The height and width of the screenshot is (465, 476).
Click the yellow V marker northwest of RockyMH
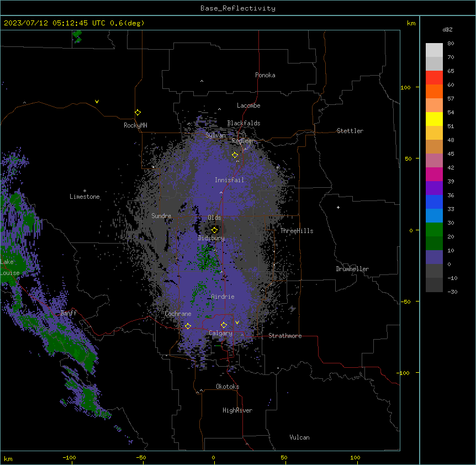pyautogui.click(x=97, y=102)
